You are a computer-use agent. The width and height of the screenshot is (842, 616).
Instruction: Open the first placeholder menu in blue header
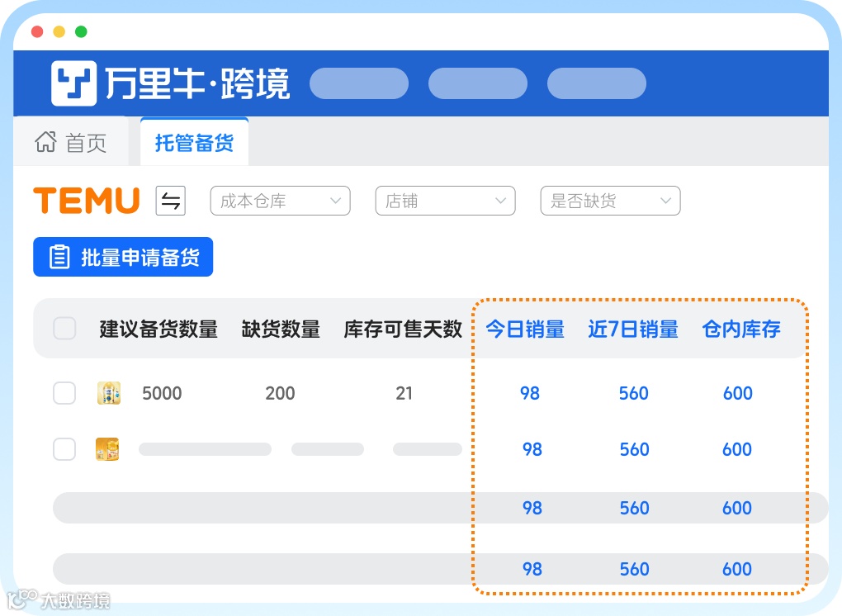pos(359,83)
